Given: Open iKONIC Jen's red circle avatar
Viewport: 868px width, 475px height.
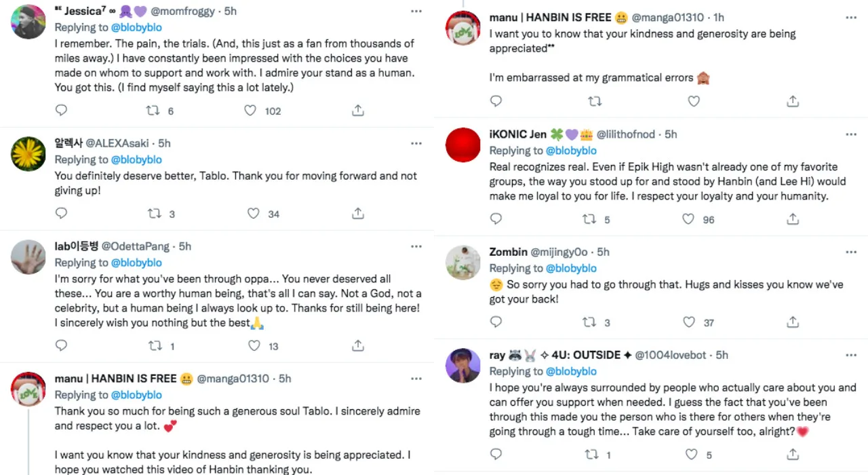Looking at the screenshot, I should pos(462,145).
